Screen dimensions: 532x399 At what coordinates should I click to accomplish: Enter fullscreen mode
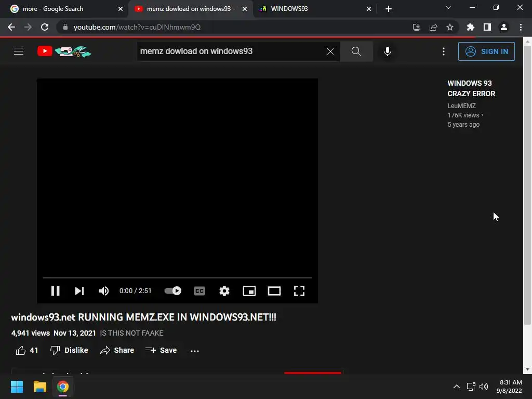coord(299,291)
